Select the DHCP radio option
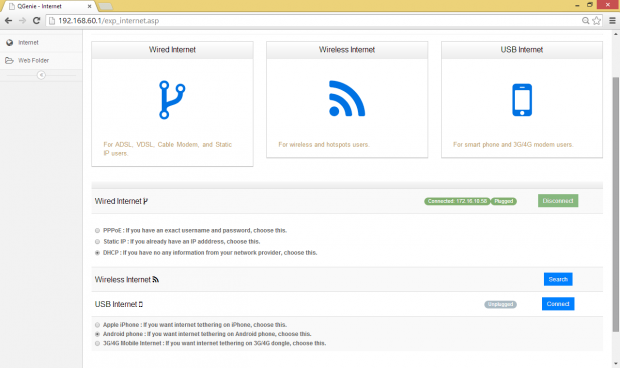 97,253
